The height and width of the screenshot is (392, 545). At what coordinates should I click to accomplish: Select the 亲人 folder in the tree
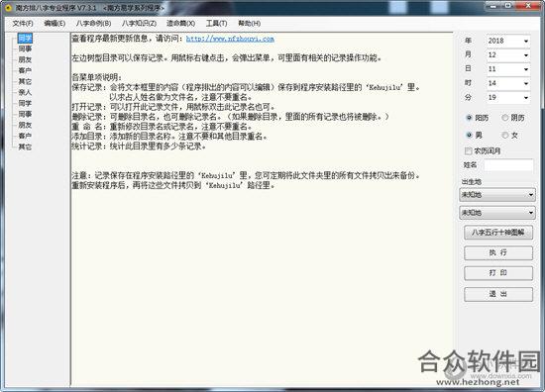pyautogui.click(x=25, y=92)
